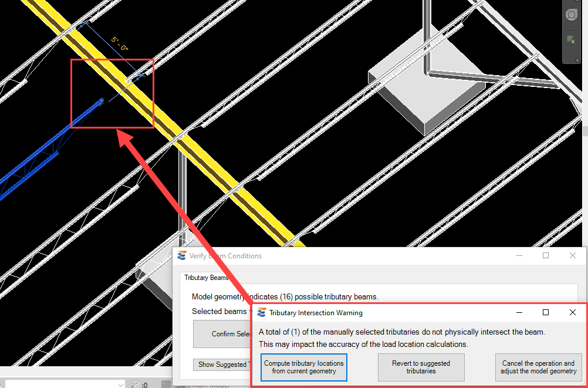This screenshot has width=588, height=388.
Task: Click Revert to suggested tributaries button
Action: [x=421, y=367]
